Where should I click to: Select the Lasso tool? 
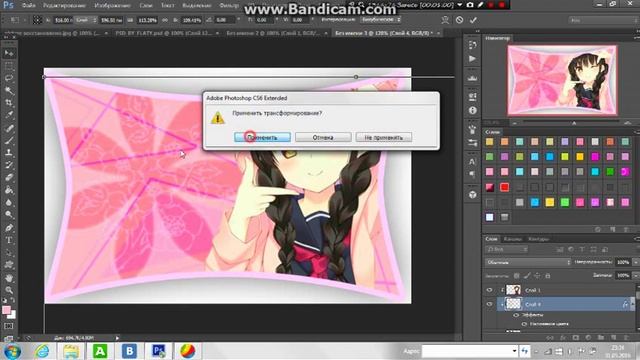9,78
